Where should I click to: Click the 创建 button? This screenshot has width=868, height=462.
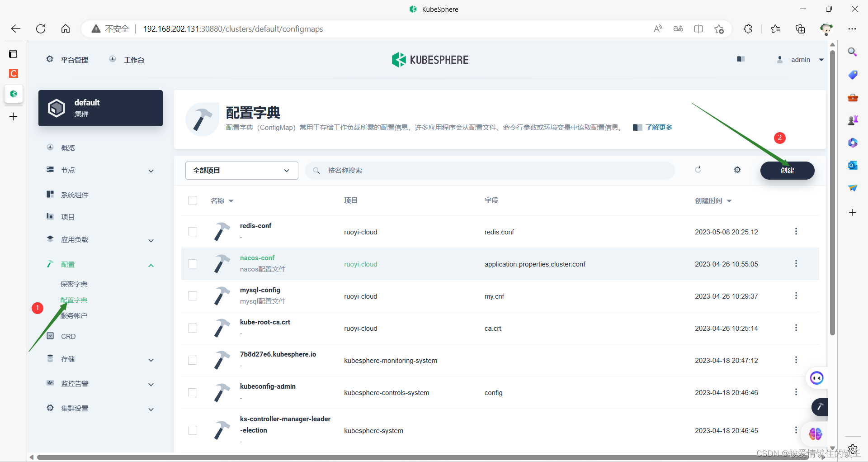point(787,171)
